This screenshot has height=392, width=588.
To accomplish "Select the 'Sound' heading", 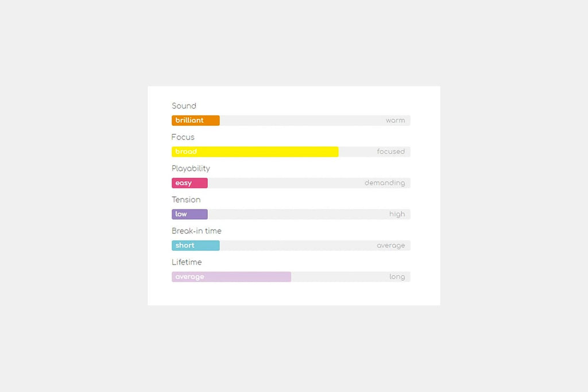I will pyautogui.click(x=184, y=106).
